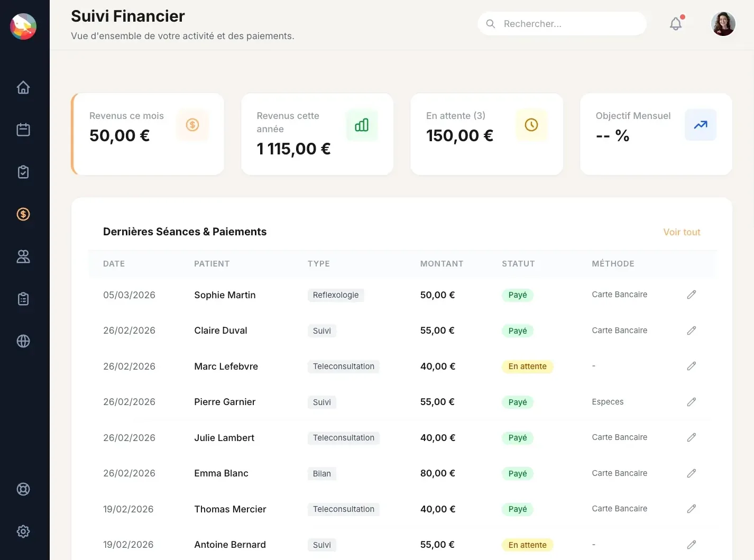Click the globe icon in the sidebar
Image resolution: width=754 pixels, height=560 pixels.
coord(23,341)
